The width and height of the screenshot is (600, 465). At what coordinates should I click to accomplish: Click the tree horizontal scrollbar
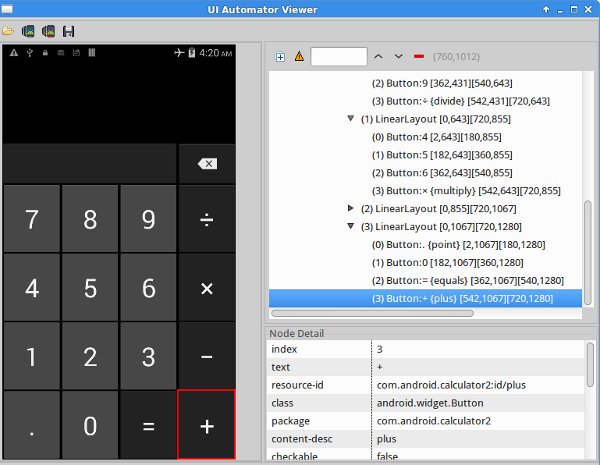372,313
